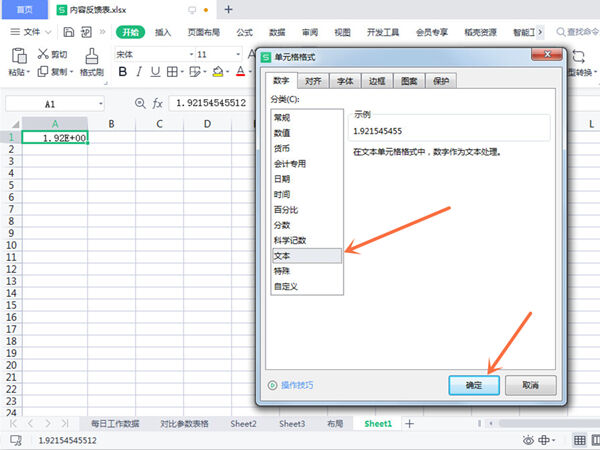Expand more ribbon tabs chevron
The image size is (600, 450).
tap(540, 32)
